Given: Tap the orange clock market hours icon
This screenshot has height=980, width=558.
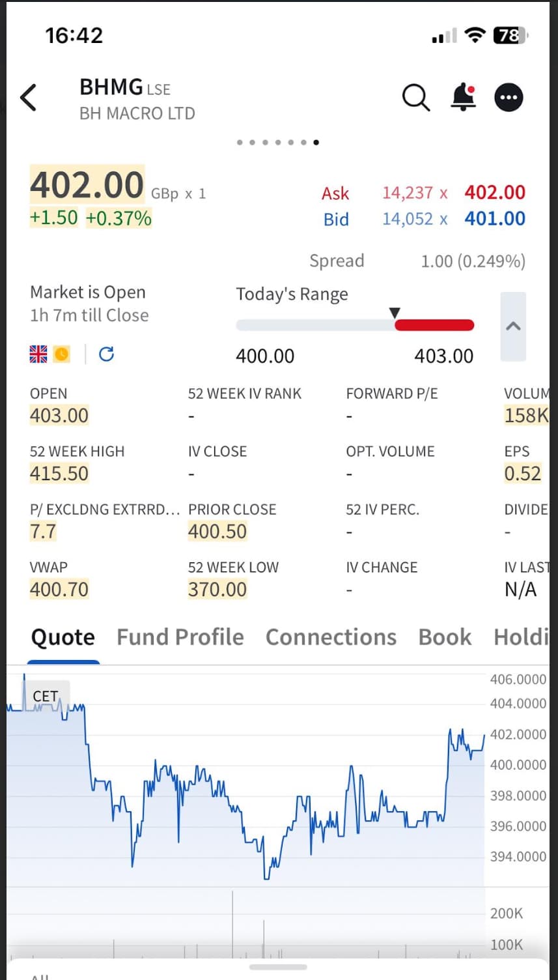Looking at the screenshot, I should (x=61, y=354).
